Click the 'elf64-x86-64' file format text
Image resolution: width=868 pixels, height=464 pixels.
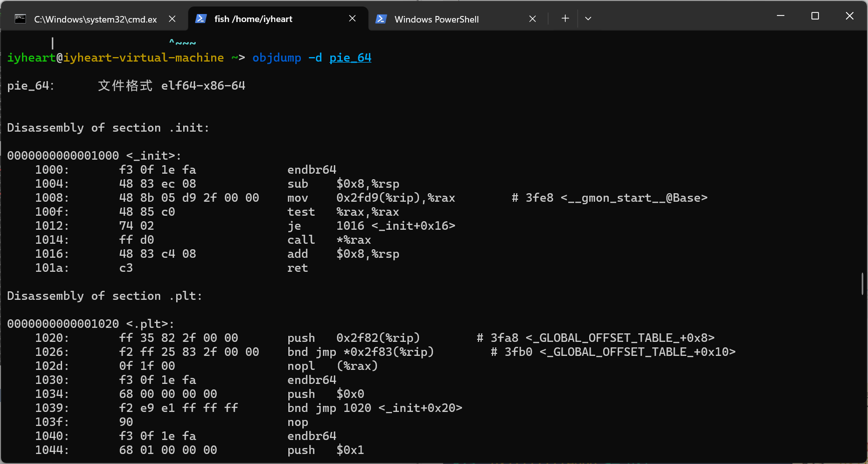point(203,86)
